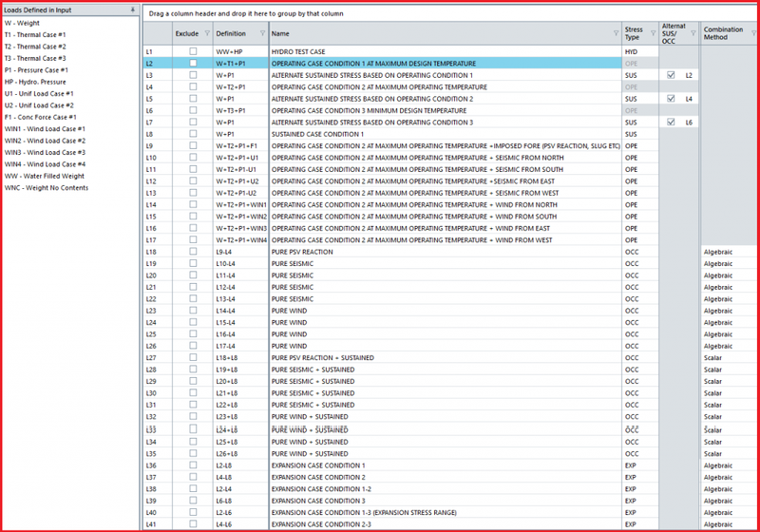Image resolution: width=760 pixels, height=532 pixels.
Task: Sort by the Definition column header
Action: (x=231, y=33)
